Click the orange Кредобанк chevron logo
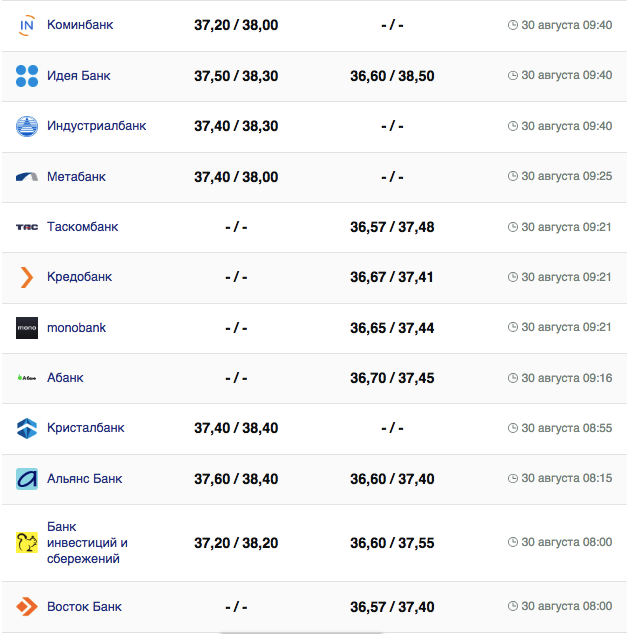The width and height of the screenshot is (629, 634). pyautogui.click(x=27, y=277)
